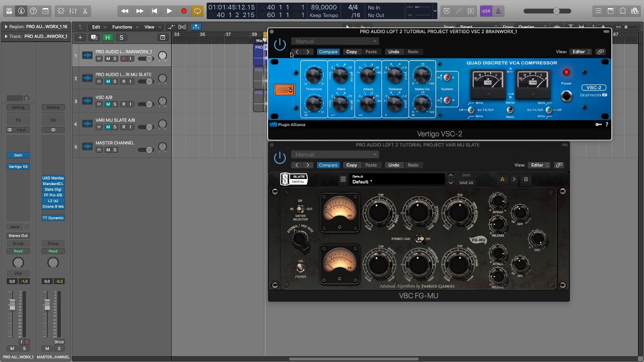Viewport: 644px width, 362px height.
Task: Select the A preset slot in FG-MU
Action: 502,179
